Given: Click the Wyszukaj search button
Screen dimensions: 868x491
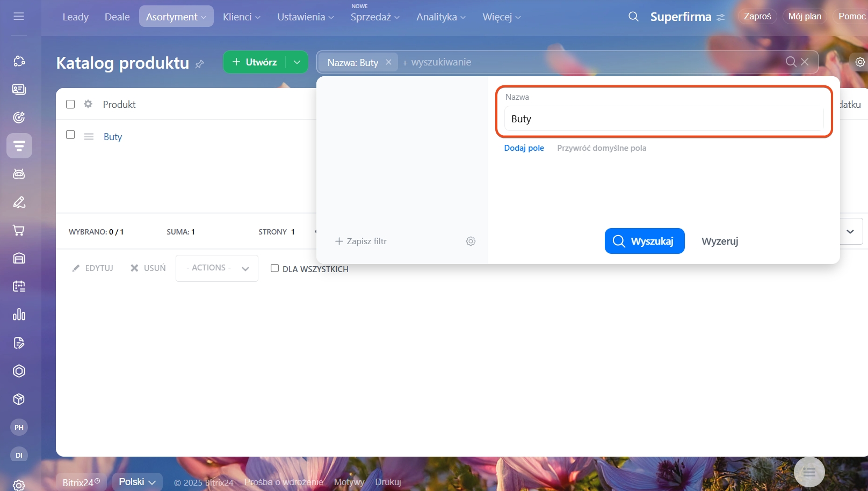Looking at the screenshot, I should click(645, 241).
